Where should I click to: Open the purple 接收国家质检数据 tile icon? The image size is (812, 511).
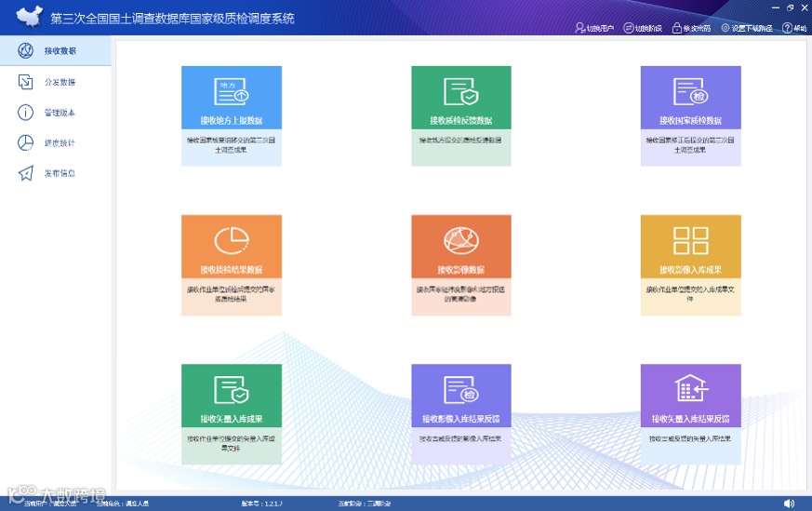point(691,91)
